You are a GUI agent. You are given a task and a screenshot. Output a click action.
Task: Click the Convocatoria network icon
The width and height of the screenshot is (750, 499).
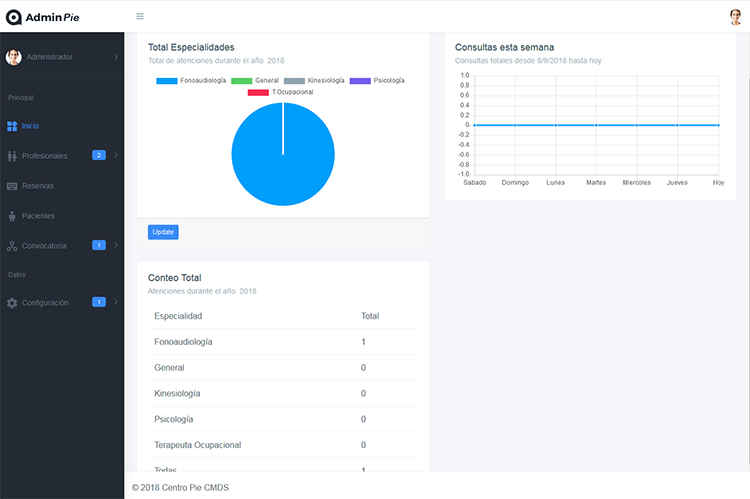(x=12, y=246)
